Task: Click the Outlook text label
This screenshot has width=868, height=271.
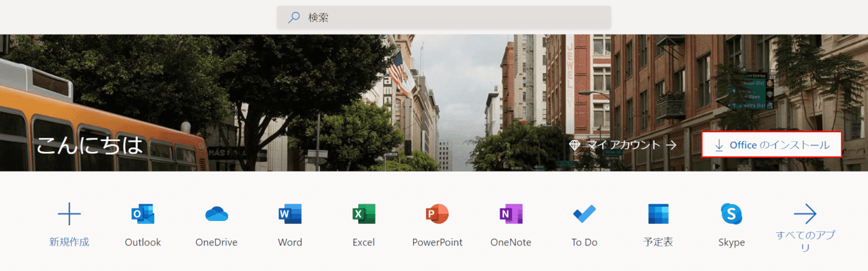Action: 143,242
